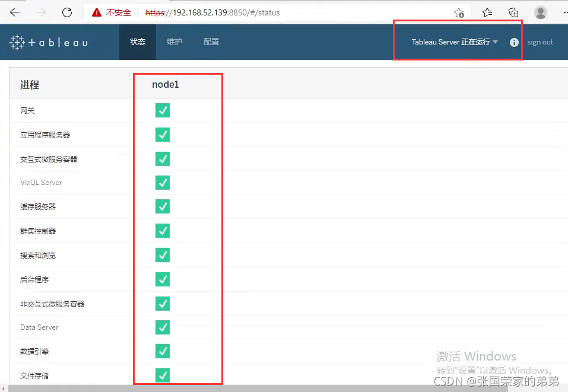Select the 数据引擎 process label
Viewport: 568px width, 392px height.
(x=34, y=352)
